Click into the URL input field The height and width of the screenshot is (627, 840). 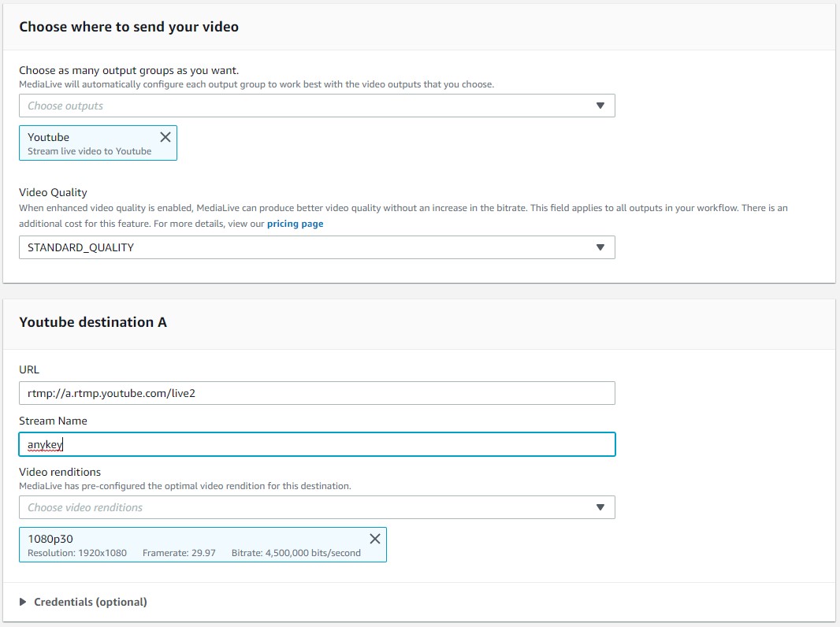(317, 393)
